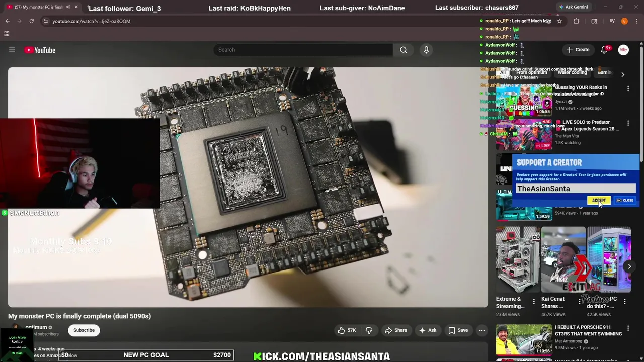644x362 pixels.
Task: Open more actions for the video
Action: [482, 330]
